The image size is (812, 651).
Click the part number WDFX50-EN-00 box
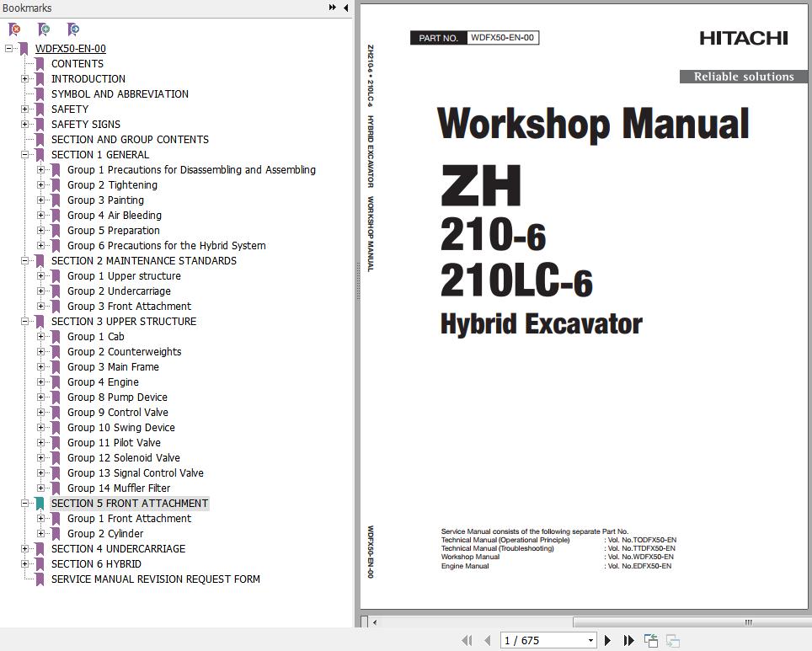point(474,38)
